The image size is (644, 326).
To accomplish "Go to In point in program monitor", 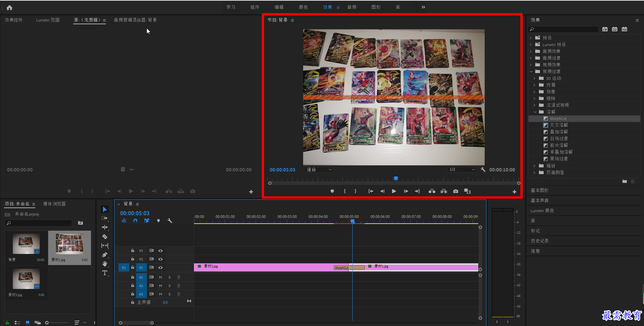I will point(371,191).
